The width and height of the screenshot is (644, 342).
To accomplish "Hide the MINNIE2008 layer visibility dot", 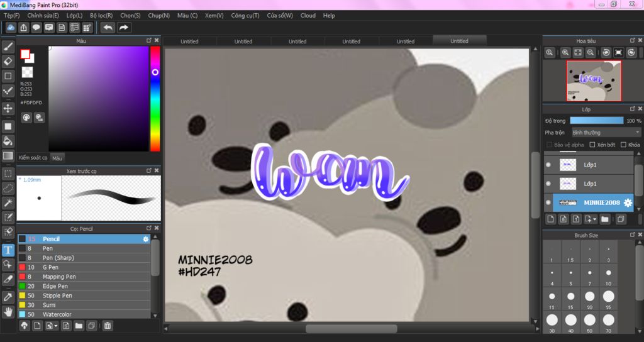I will point(548,202).
